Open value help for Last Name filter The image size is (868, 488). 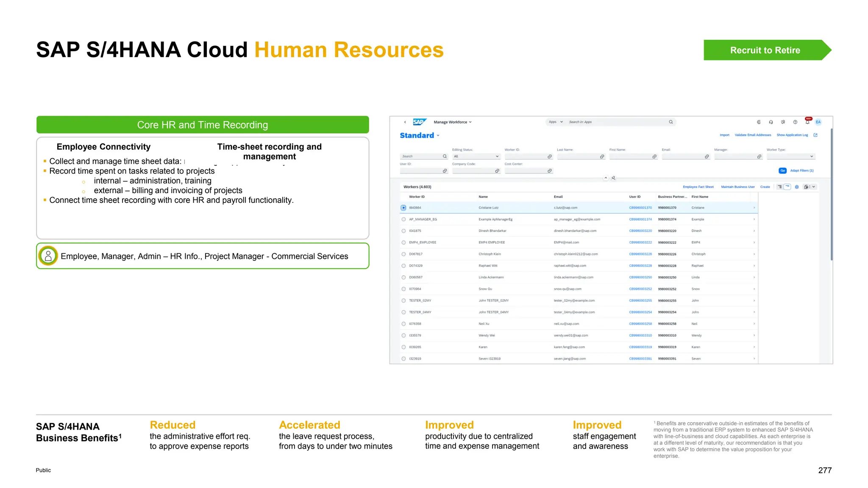pos(602,157)
